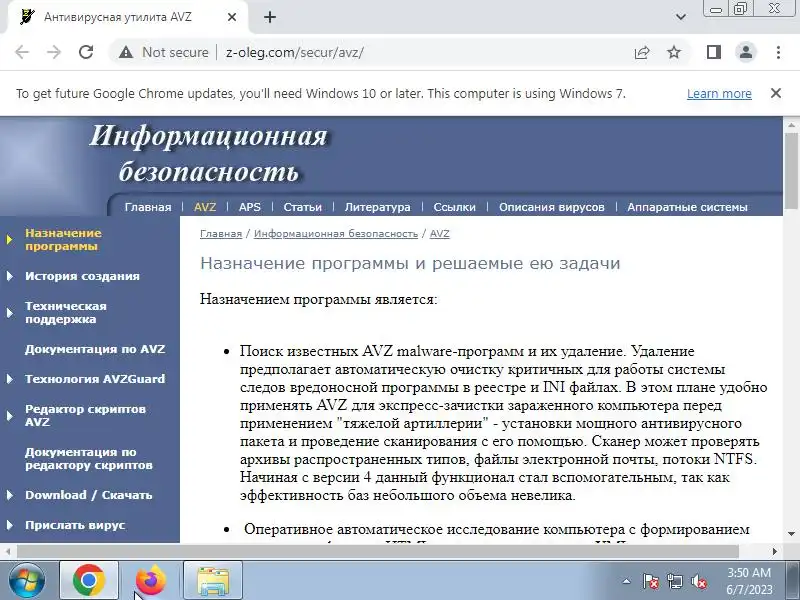
Task: Click the muted volume tray icon
Action: [x=698, y=581]
